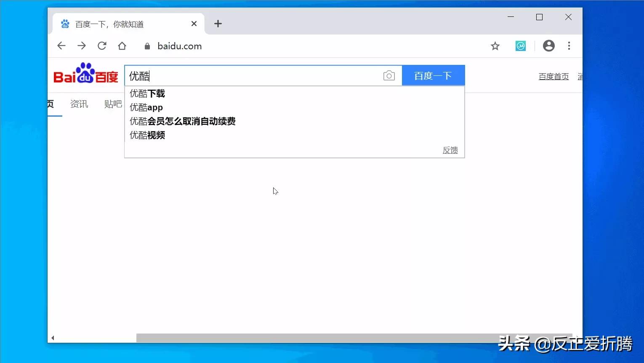Viewport: 644px width, 363px height.
Task: Click the horizontal scrollbar thumb
Action: click(354, 338)
